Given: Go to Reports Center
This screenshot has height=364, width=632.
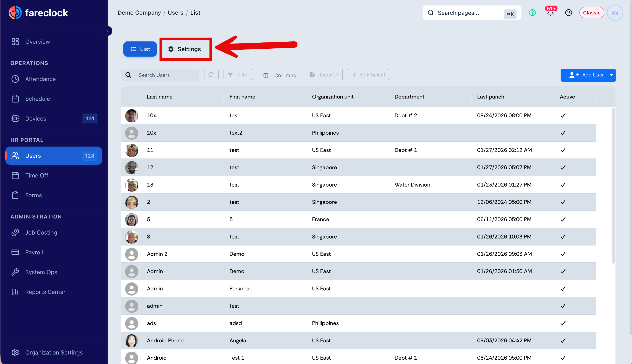Looking at the screenshot, I should [54, 292].
